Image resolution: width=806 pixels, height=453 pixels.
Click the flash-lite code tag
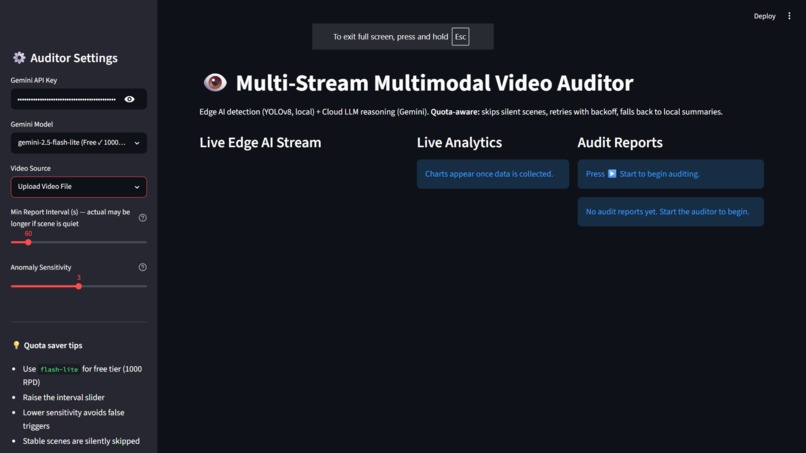pos(59,369)
